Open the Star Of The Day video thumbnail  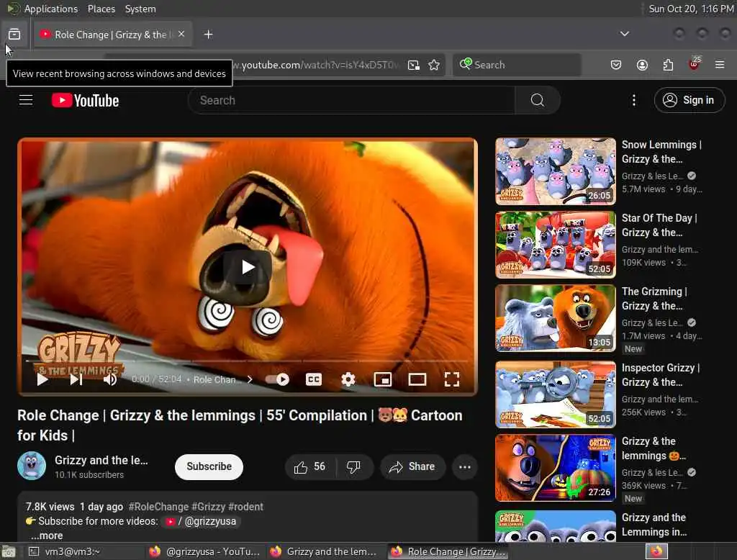(555, 245)
